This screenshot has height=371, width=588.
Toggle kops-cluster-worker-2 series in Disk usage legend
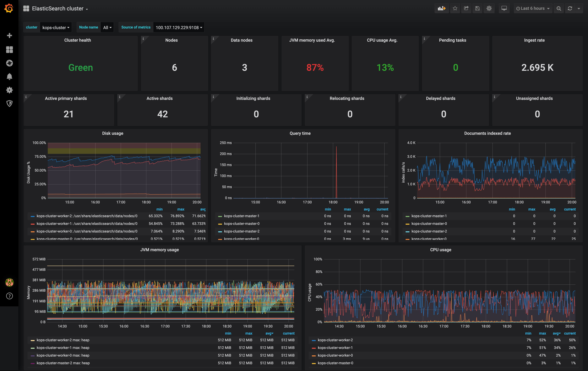tap(87, 216)
